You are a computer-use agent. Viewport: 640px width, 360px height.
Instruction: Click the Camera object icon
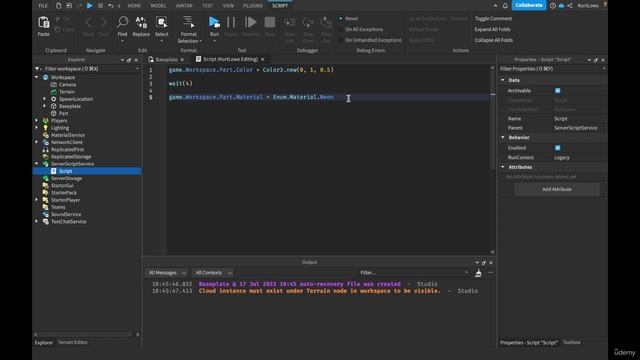[53, 84]
